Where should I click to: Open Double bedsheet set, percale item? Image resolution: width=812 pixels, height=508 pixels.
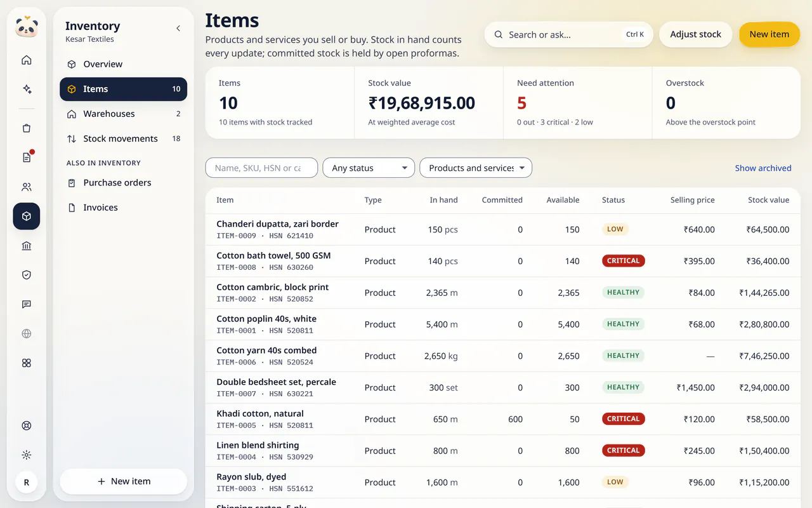click(503, 387)
